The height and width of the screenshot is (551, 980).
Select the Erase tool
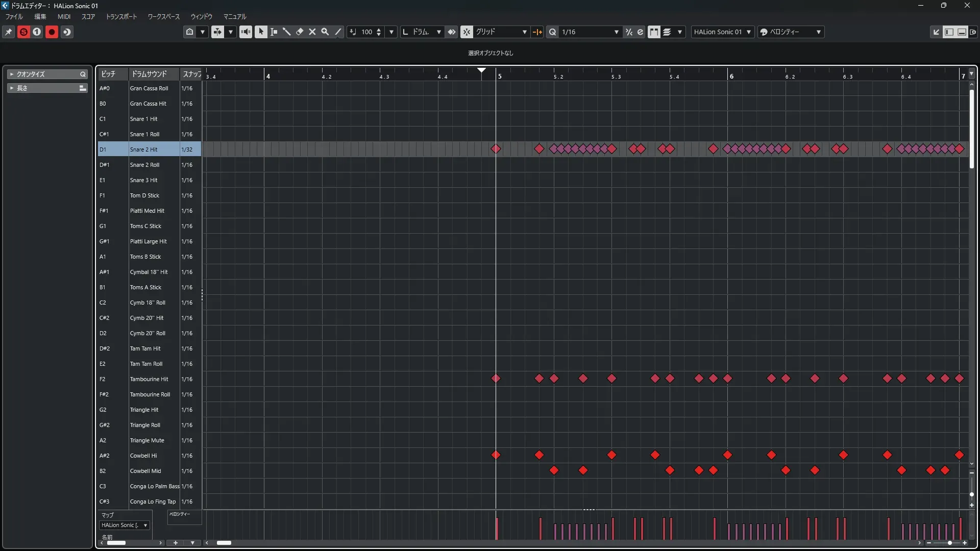[x=300, y=32]
